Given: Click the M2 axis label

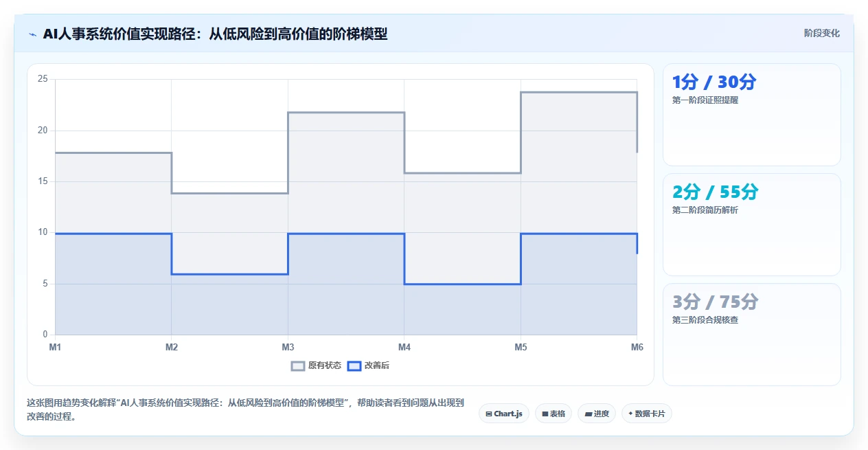Looking at the screenshot, I should (x=172, y=348).
